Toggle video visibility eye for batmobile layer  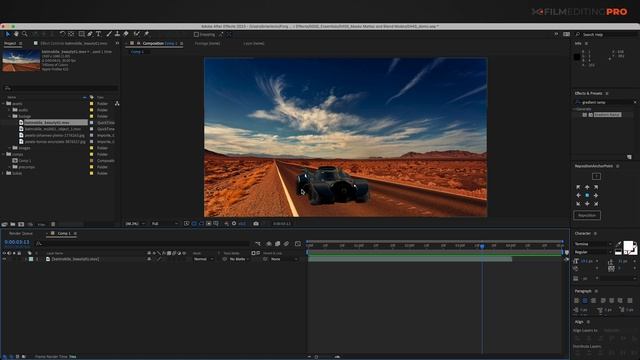pos(4,259)
